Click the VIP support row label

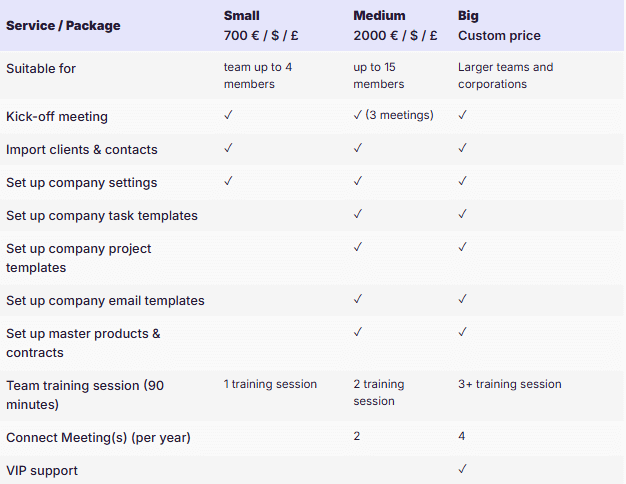(x=42, y=470)
